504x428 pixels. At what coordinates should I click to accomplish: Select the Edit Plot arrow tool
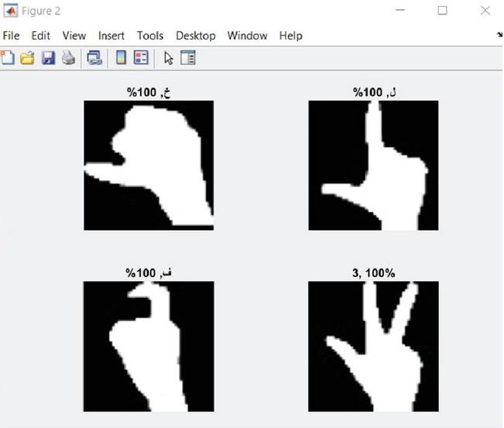click(169, 58)
